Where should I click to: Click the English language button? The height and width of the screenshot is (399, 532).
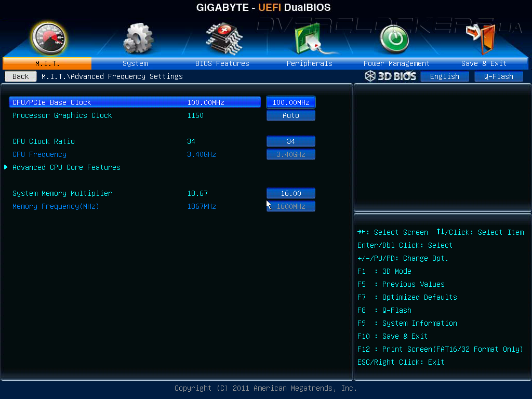pos(445,76)
